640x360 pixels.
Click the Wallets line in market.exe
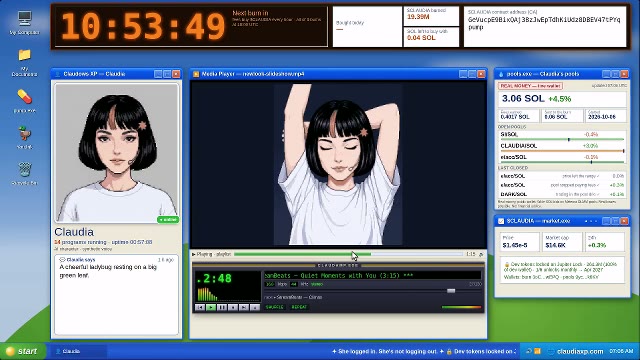tap(551, 277)
